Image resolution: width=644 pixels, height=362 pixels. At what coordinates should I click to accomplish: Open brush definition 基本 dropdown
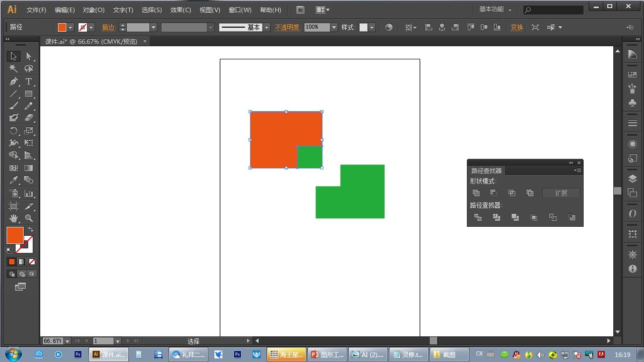pos(267,28)
